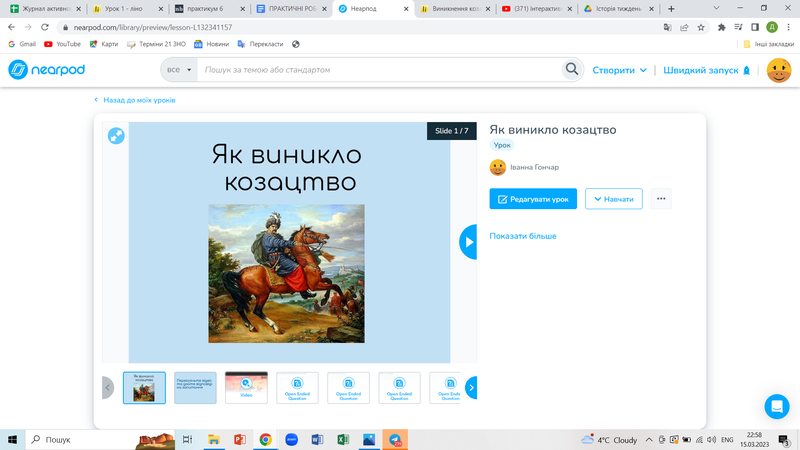Switch to ПРАКТИЧНІ РОБОТИ tab

coord(291,9)
